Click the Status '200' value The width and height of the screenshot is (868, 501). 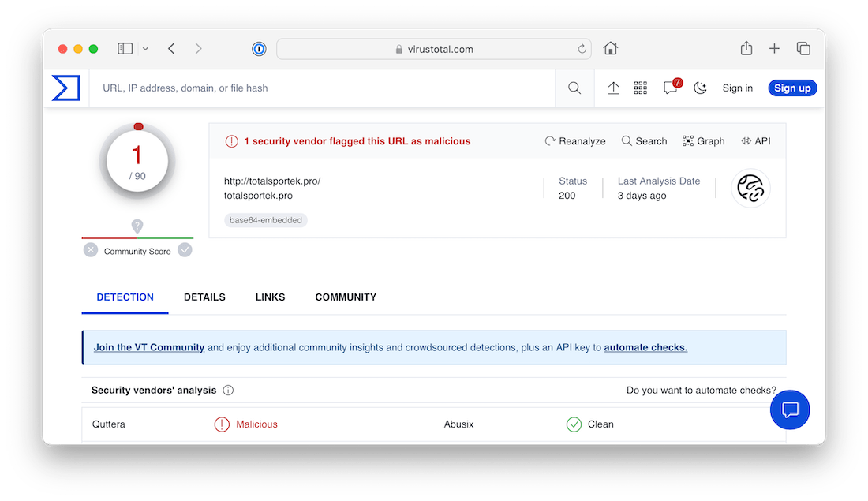567,196
